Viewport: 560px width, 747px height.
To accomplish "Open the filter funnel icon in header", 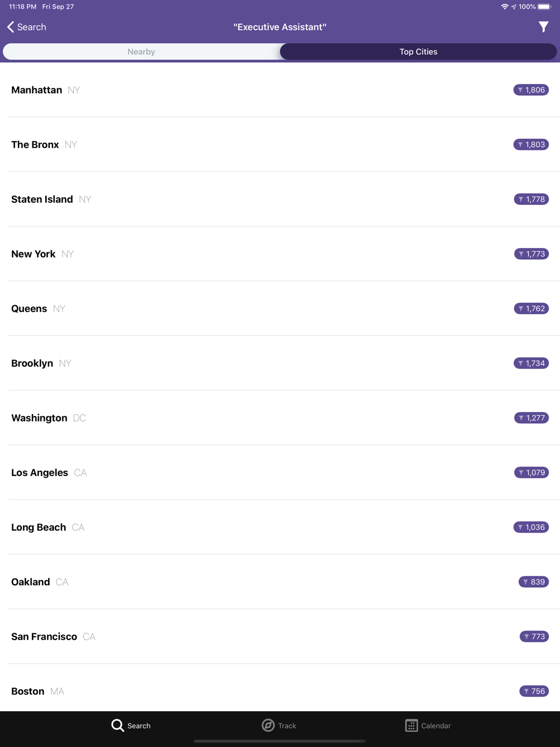I will tap(543, 27).
